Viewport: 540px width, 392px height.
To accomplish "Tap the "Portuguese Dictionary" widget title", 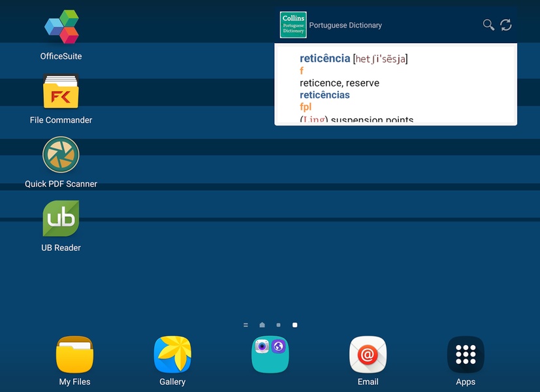I will pyautogui.click(x=345, y=25).
